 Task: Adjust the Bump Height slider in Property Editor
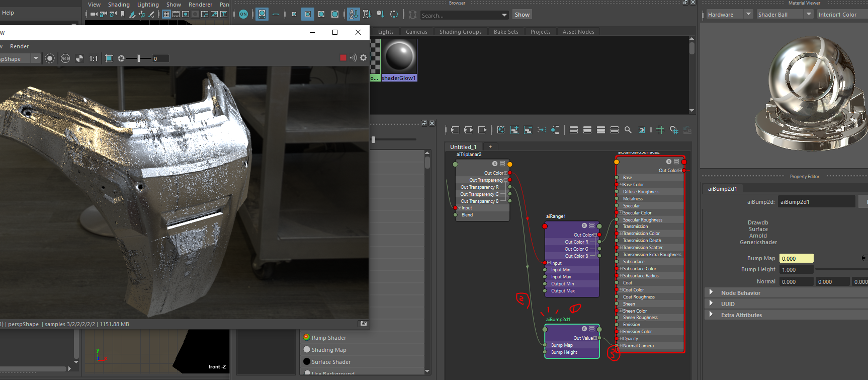click(x=842, y=269)
